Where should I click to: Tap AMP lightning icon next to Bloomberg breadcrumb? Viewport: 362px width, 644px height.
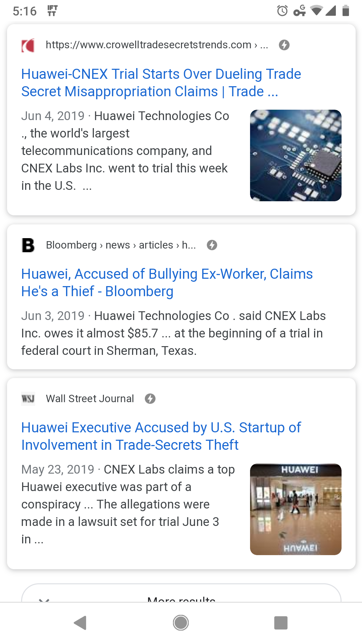(x=212, y=245)
